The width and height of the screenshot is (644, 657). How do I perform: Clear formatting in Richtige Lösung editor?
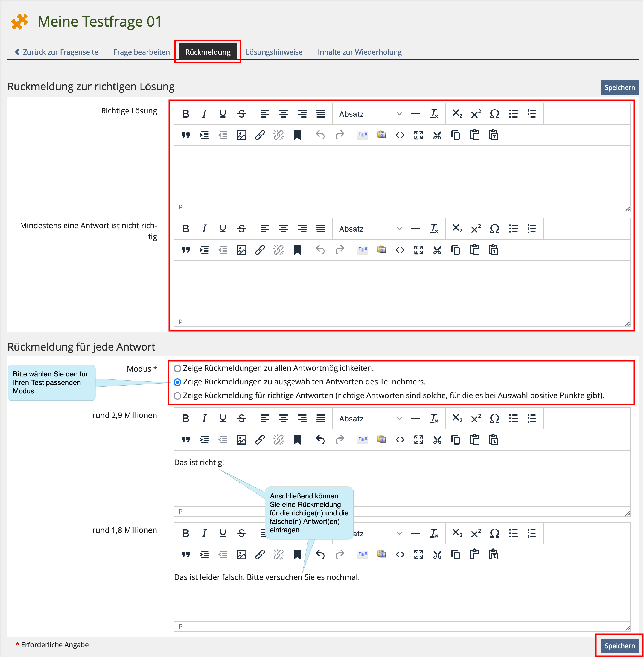[434, 114]
